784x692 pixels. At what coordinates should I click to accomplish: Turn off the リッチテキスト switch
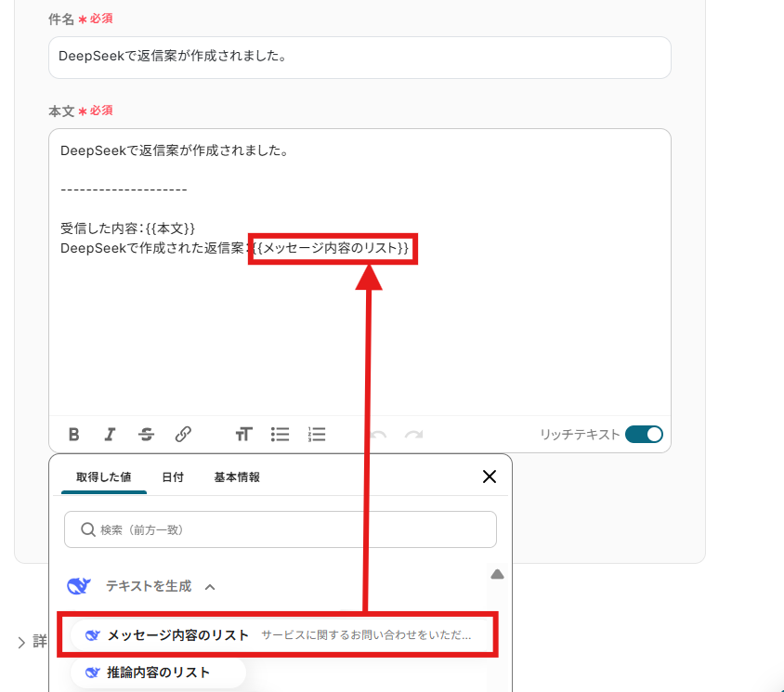click(644, 434)
